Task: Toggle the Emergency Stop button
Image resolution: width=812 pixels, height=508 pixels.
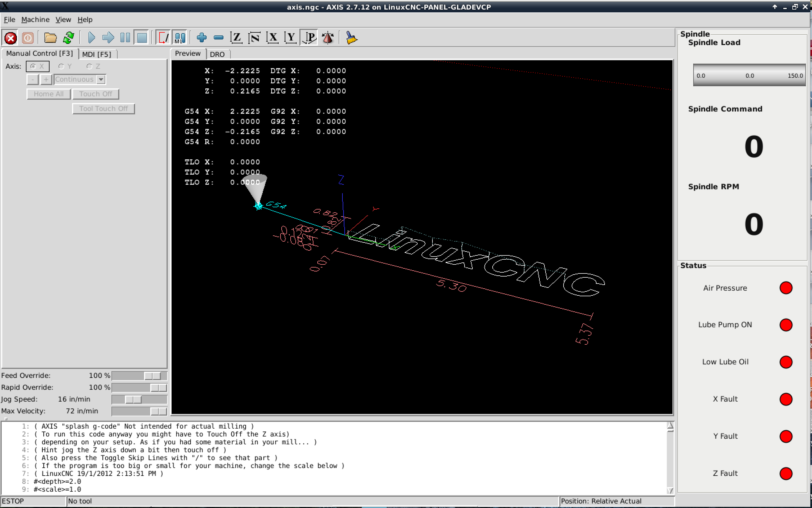Action: click(x=11, y=38)
